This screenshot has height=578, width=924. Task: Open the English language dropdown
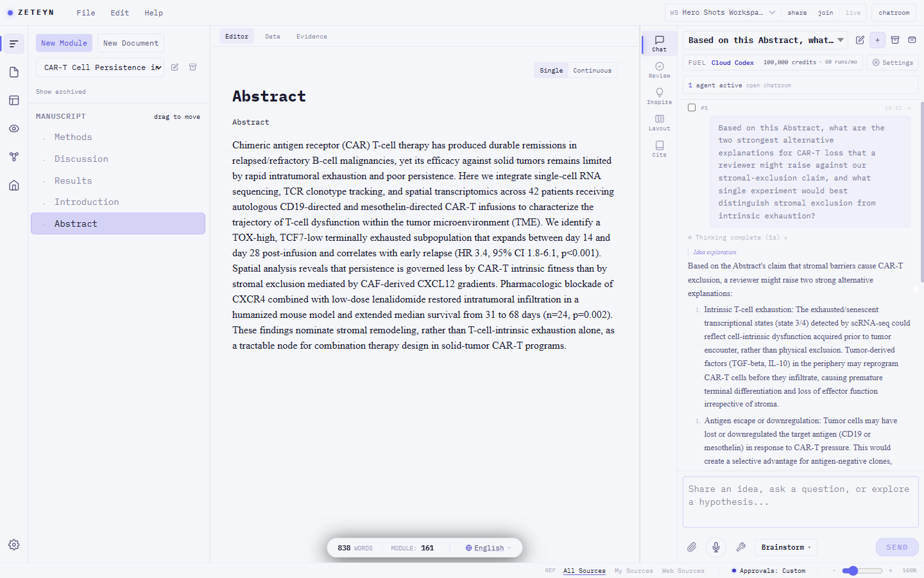[x=488, y=548]
